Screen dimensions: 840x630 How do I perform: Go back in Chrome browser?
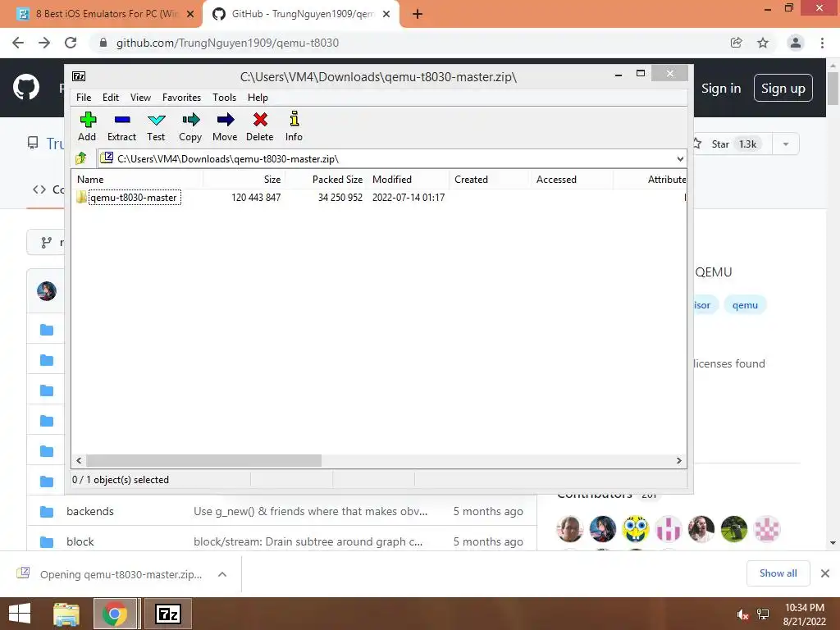(18, 43)
